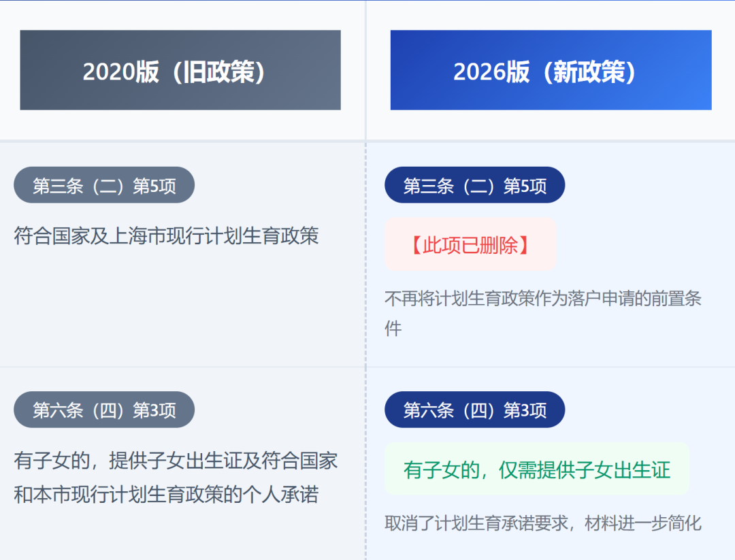Select the right 第六条（四）第3项 badge
This screenshot has height=560, width=735.
pyautogui.click(x=474, y=409)
